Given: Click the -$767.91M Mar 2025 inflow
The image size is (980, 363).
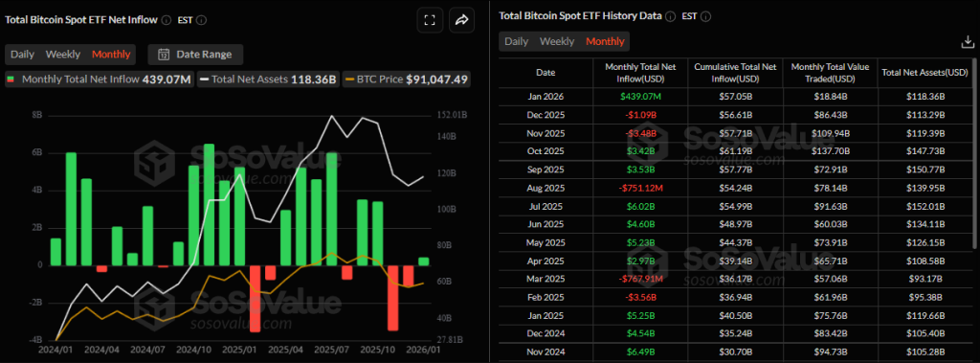Looking at the screenshot, I should point(640,278).
